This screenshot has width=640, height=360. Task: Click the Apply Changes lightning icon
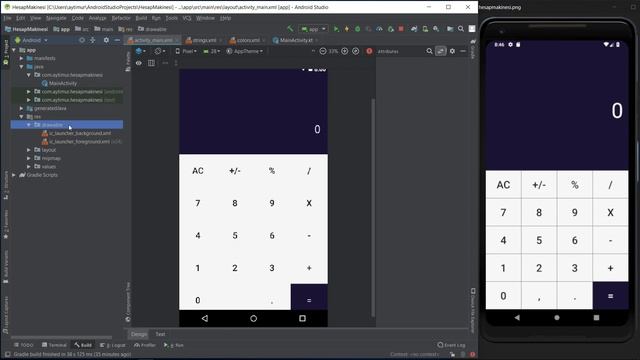coord(347,29)
